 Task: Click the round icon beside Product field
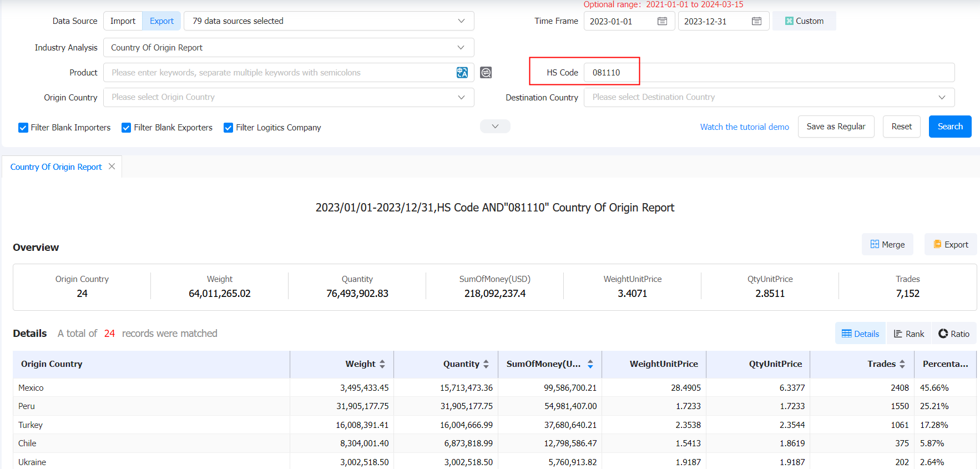pos(486,73)
